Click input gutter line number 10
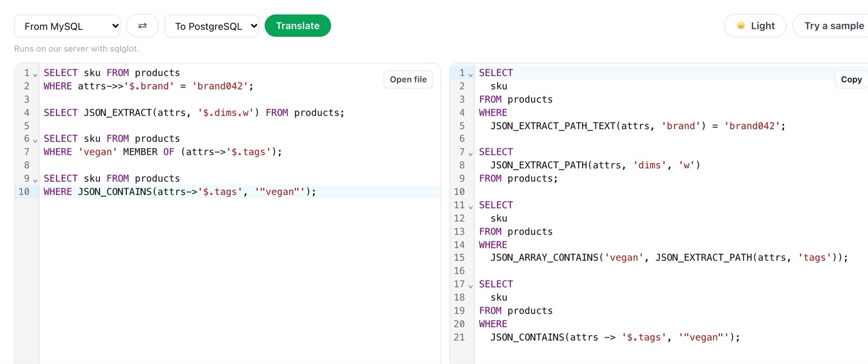868x364 pixels. pos(24,191)
